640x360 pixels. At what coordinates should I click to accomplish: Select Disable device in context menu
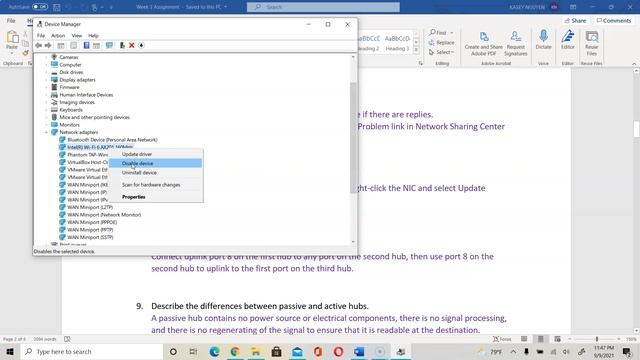click(156, 163)
